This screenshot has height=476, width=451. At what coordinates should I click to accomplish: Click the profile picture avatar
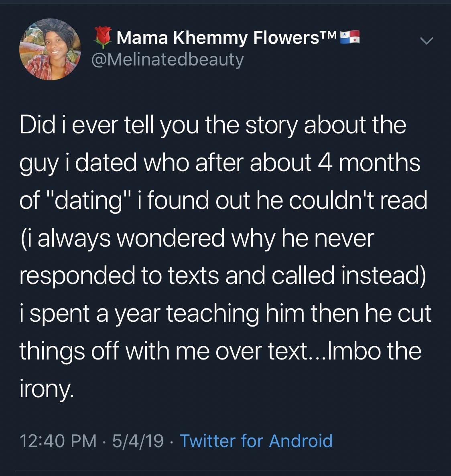pyautogui.click(x=51, y=49)
